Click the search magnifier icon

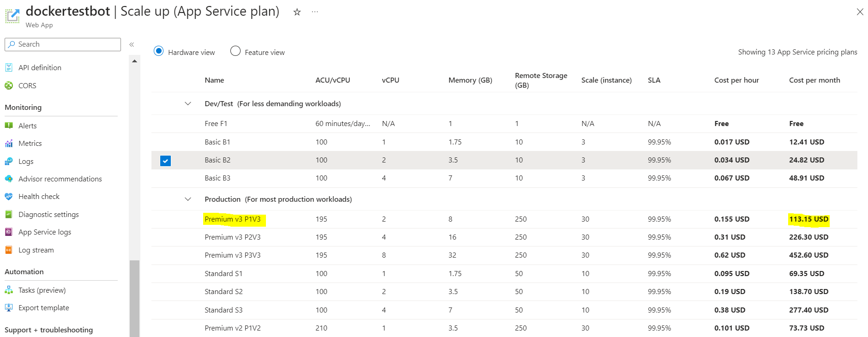tap(12, 44)
